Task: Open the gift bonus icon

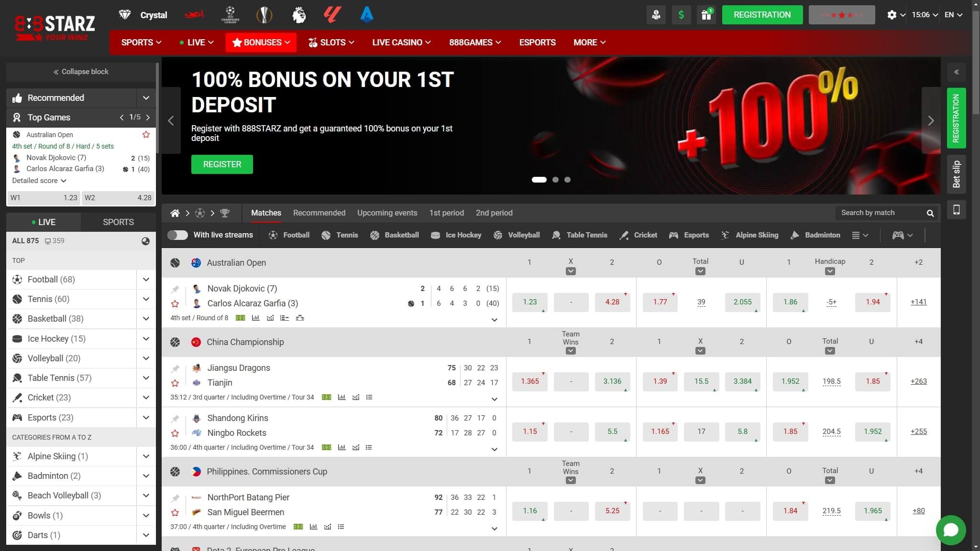Action: pyautogui.click(x=706, y=15)
